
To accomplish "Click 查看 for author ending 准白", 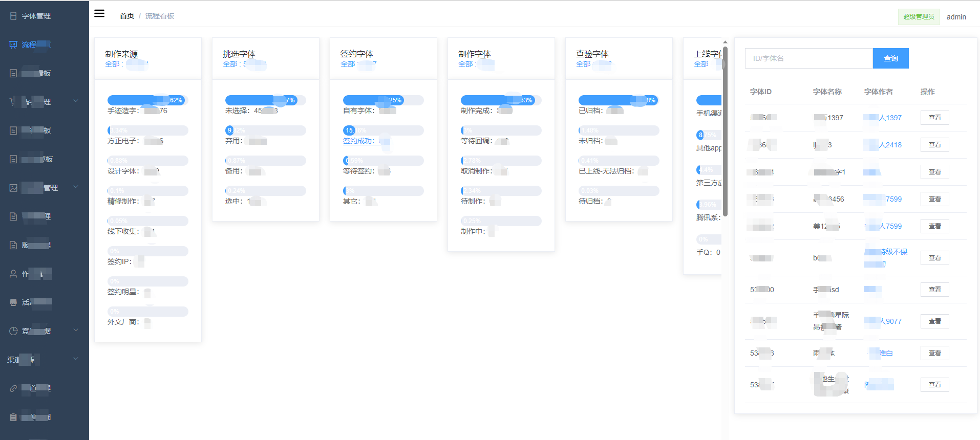I will 934,353.
